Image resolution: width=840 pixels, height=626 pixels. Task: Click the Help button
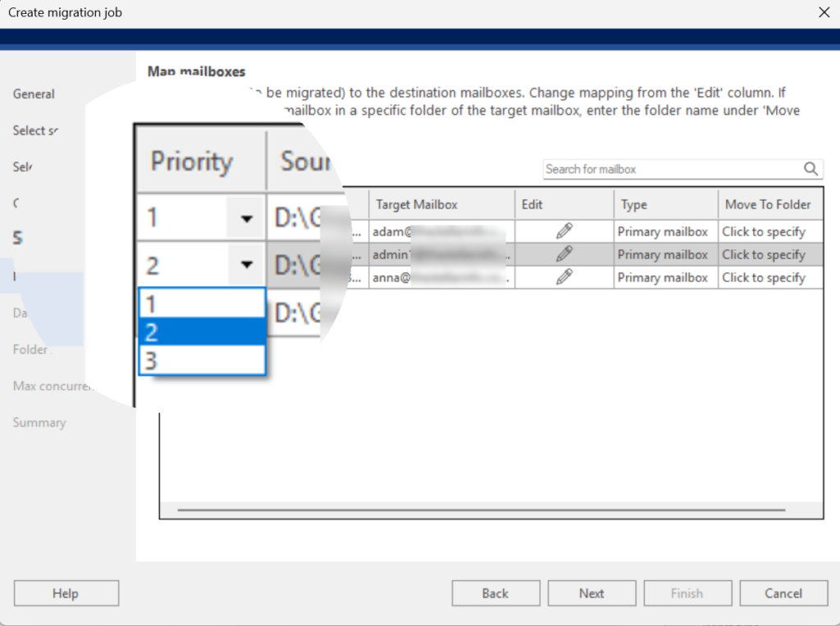[x=66, y=593]
